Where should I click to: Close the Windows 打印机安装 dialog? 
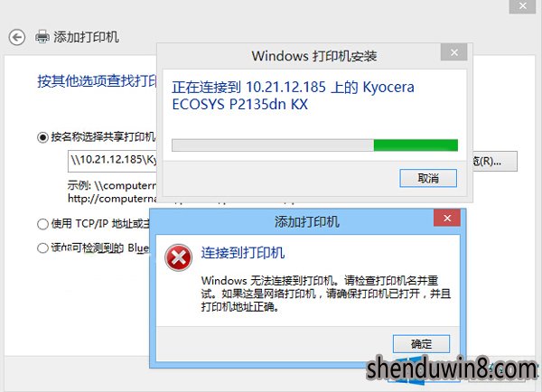(x=454, y=52)
